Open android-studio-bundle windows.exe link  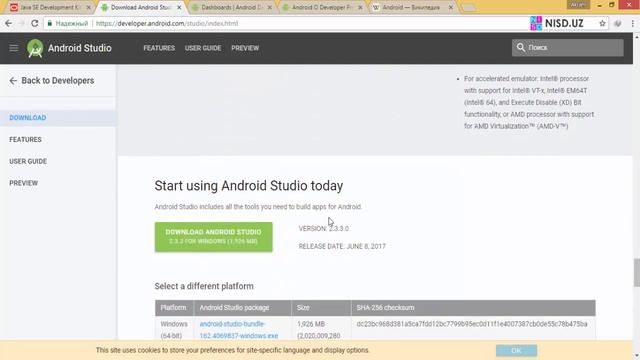coord(239,330)
